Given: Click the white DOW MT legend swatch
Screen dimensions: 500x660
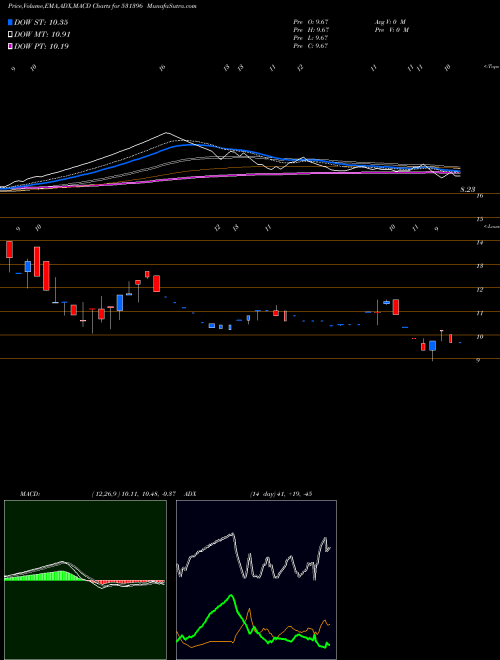Looking at the screenshot, I should point(10,35).
